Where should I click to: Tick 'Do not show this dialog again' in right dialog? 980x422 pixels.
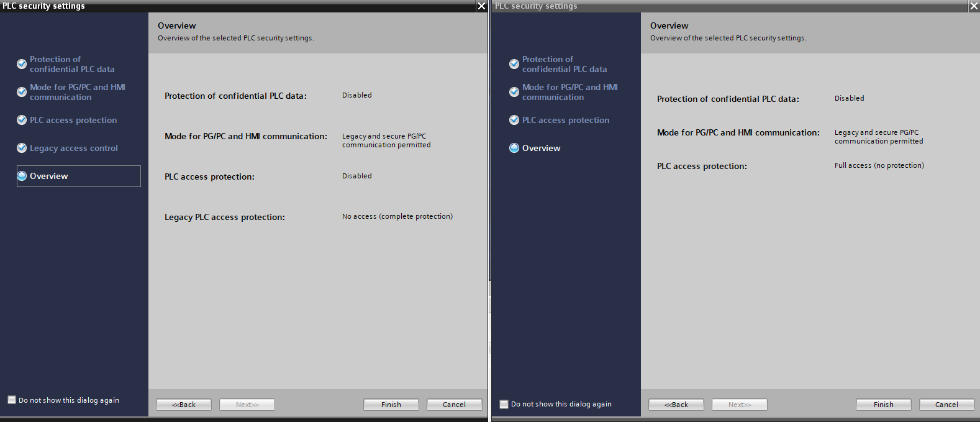click(504, 404)
